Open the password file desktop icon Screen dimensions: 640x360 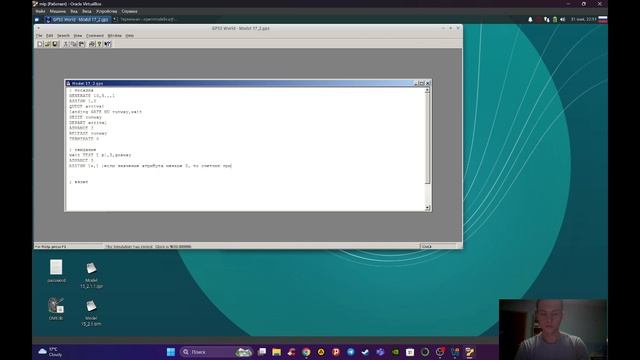click(56, 271)
